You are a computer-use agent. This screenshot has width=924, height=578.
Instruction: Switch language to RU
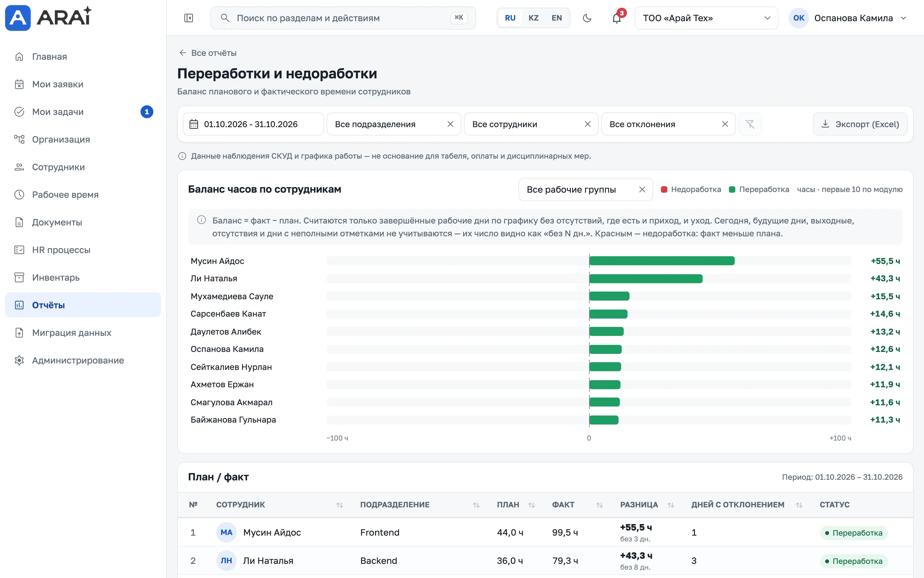510,18
